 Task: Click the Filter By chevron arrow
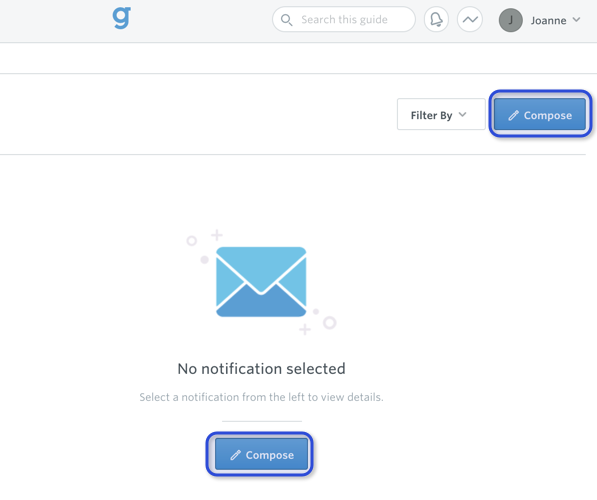[x=463, y=114]
